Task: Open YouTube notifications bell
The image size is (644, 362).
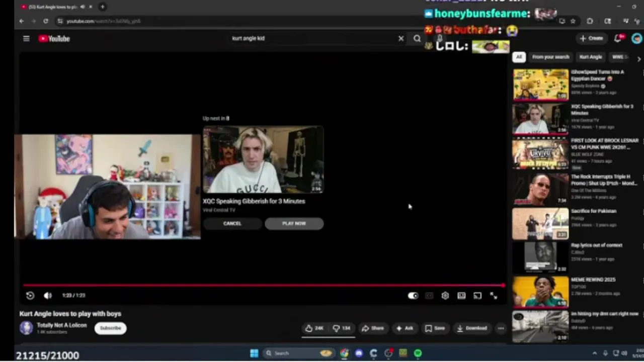Action: pos(619,38)
